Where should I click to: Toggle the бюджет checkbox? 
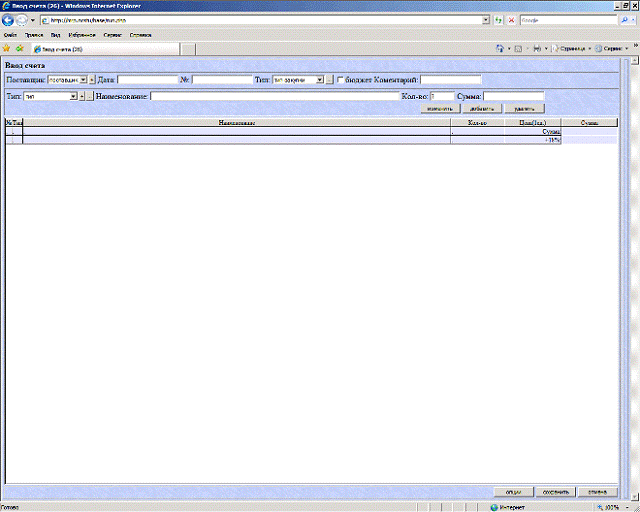[340, 80]
